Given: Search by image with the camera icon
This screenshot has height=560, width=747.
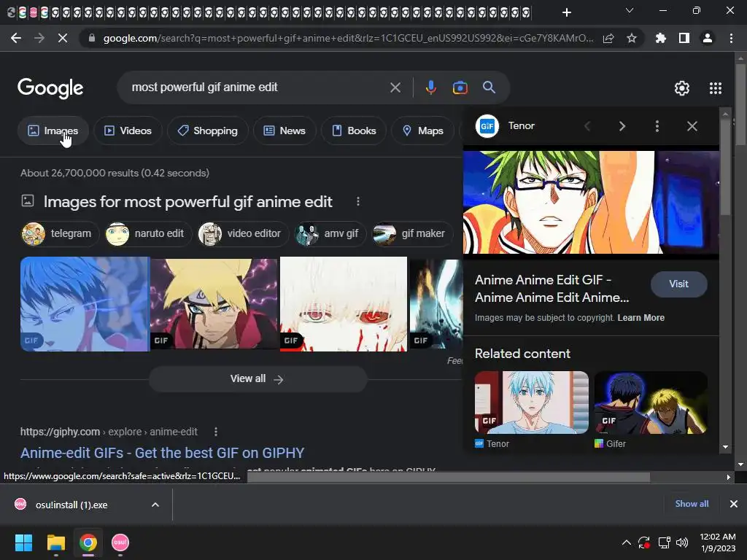Looking at the screenshot, I should point(460,87).
